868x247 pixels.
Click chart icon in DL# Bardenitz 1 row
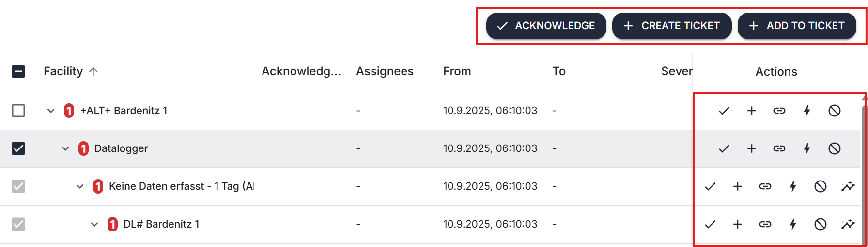click(x=848, y=224)
